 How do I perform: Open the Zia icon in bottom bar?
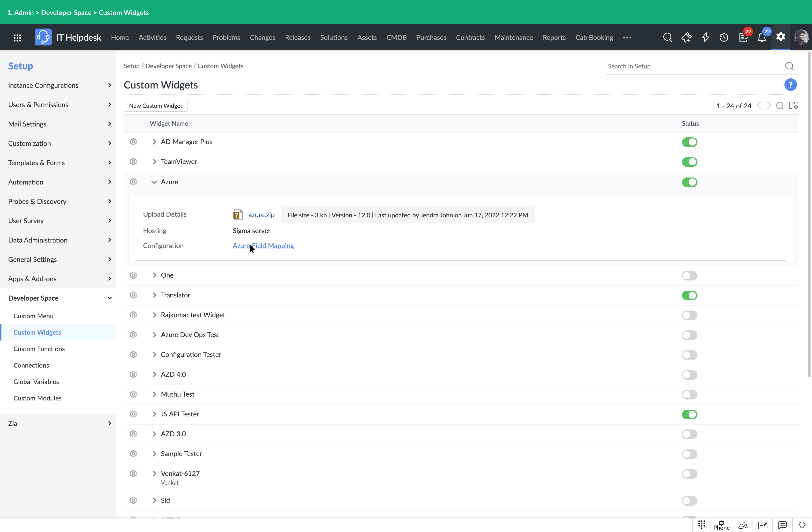coord(743,525)
